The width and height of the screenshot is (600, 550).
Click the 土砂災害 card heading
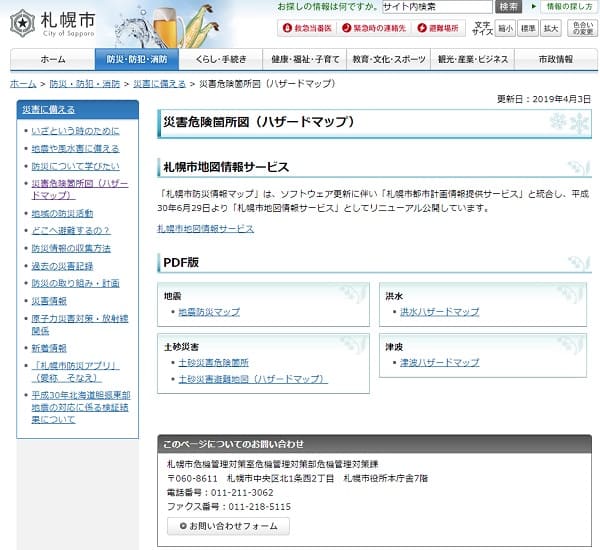click(181, 347)
